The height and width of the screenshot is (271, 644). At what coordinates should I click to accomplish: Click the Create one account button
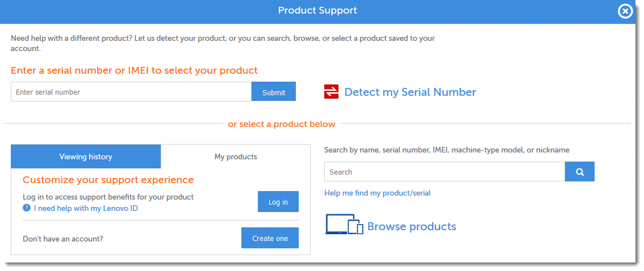point(270,238)
